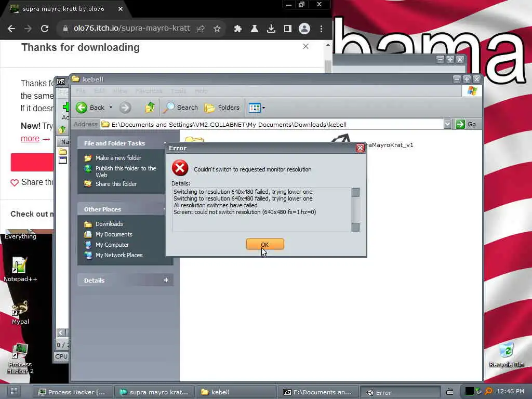Screen dimensions: 532x399
Task: Click keyboard icon in system tray
Action: click(x=449, y=392)
